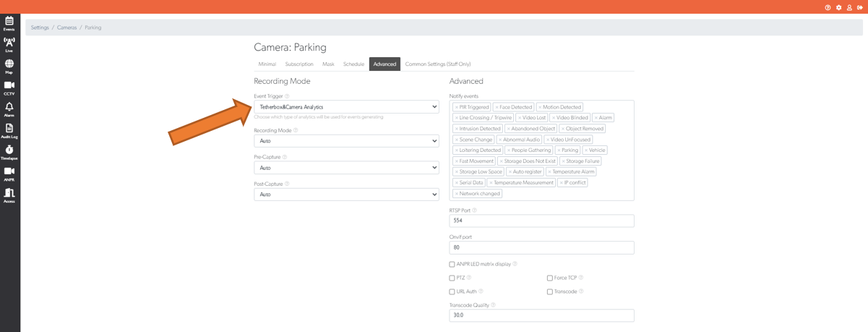Open the Post-Capture dropdown

click(346, 195)
